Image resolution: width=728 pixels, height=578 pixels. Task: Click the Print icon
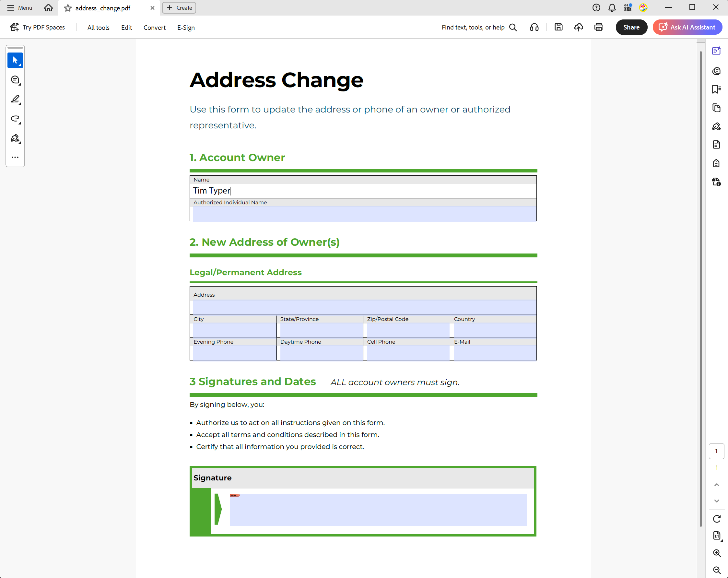[x=598, y=27]
